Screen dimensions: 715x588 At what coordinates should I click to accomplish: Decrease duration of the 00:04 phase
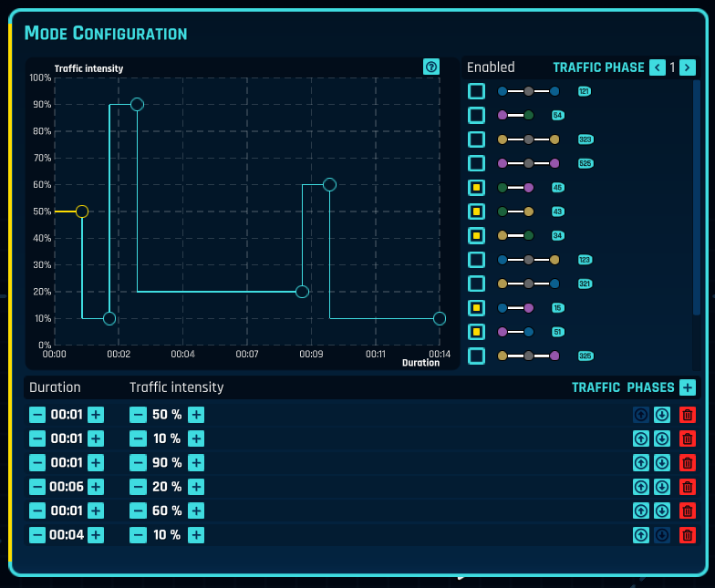[37, 535]
